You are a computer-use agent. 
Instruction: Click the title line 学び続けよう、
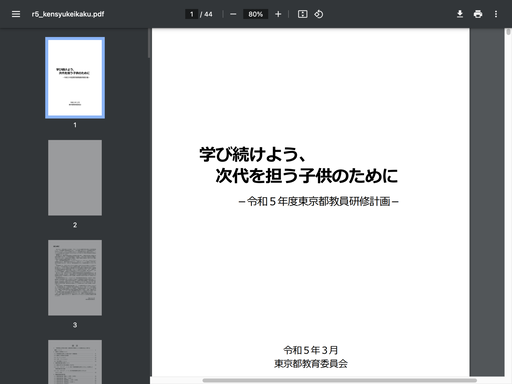click(252, 154)
